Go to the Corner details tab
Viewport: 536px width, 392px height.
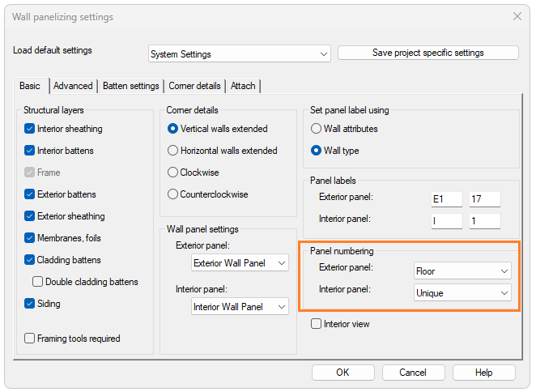click(194, 86)
